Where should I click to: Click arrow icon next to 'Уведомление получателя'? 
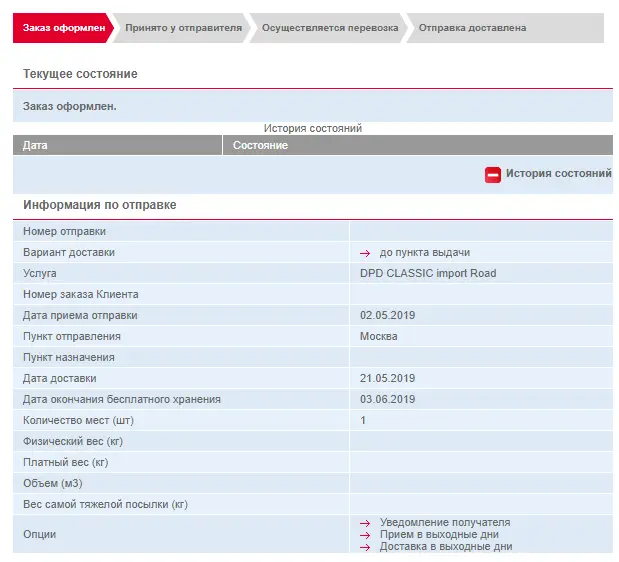point(365,523)
